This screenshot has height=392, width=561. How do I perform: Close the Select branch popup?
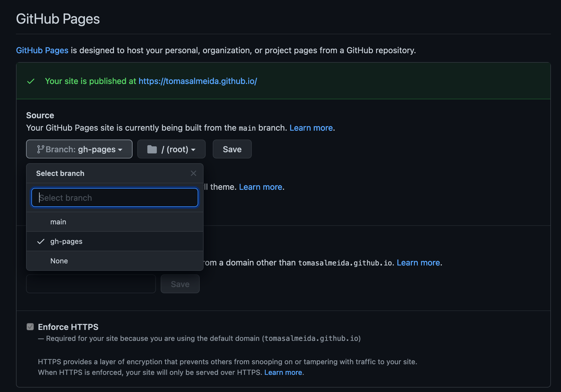coord(194,173)
